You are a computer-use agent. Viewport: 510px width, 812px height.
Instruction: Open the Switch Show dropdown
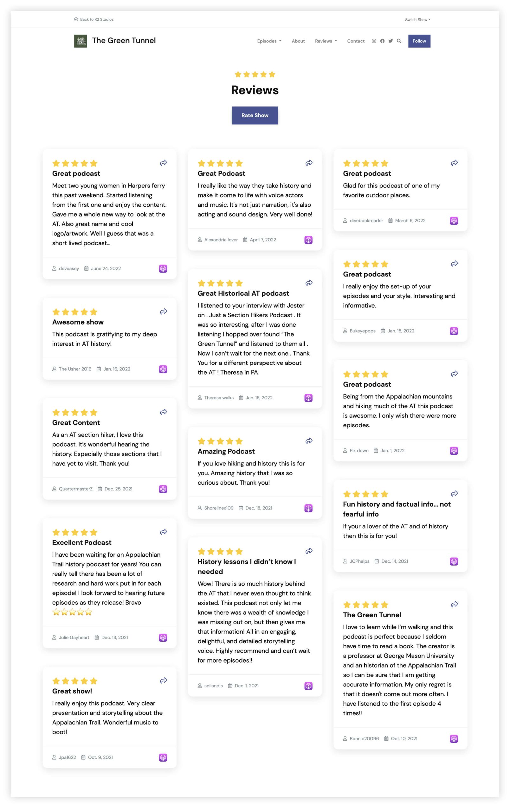coord(418,20)
